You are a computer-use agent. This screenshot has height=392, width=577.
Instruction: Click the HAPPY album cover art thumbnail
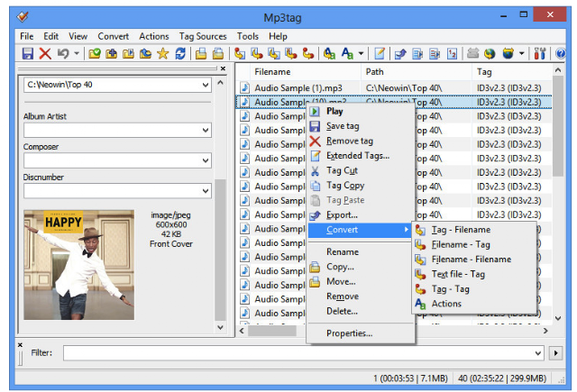[79, 265]
